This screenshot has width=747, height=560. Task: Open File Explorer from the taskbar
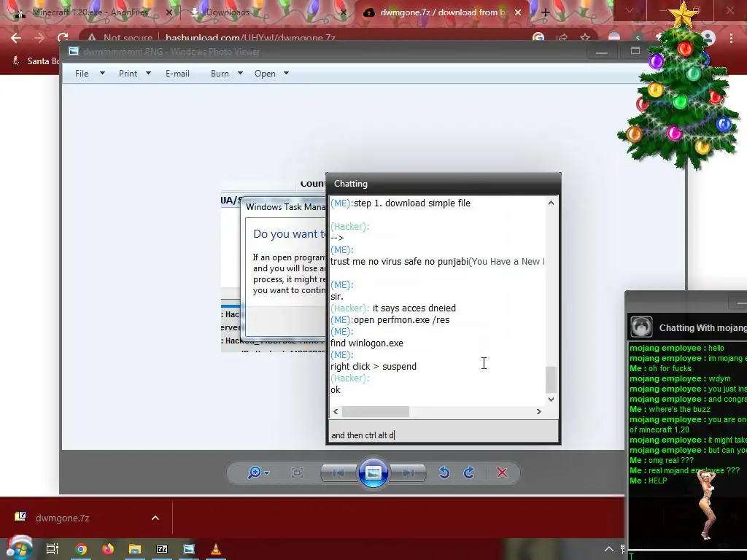click(x=135, y=549)
